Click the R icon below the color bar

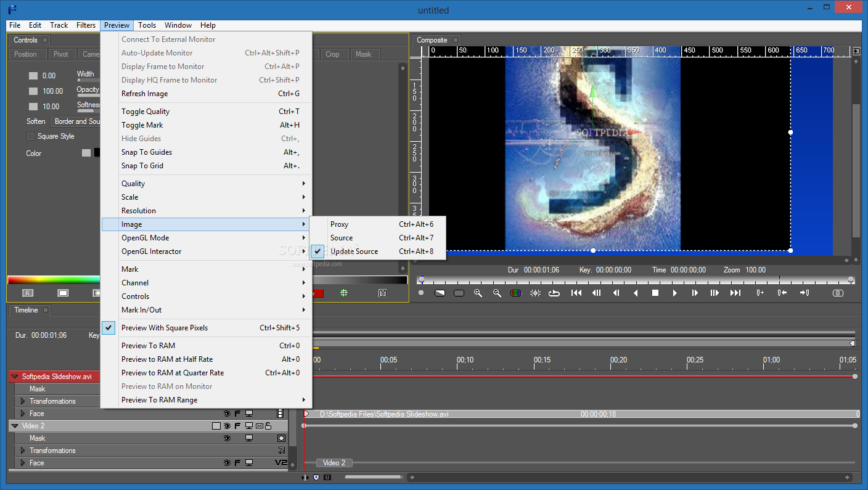28,293
